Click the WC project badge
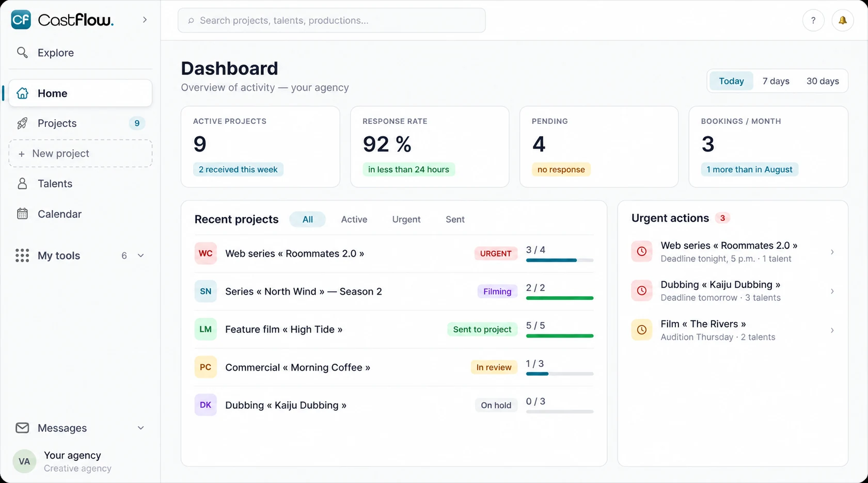 pyautogui.click(x=206, y=253)
